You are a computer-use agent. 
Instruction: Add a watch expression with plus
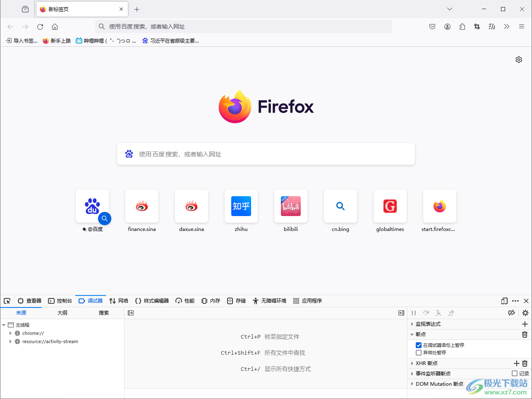pyautogui.click(x=525, y=324)
